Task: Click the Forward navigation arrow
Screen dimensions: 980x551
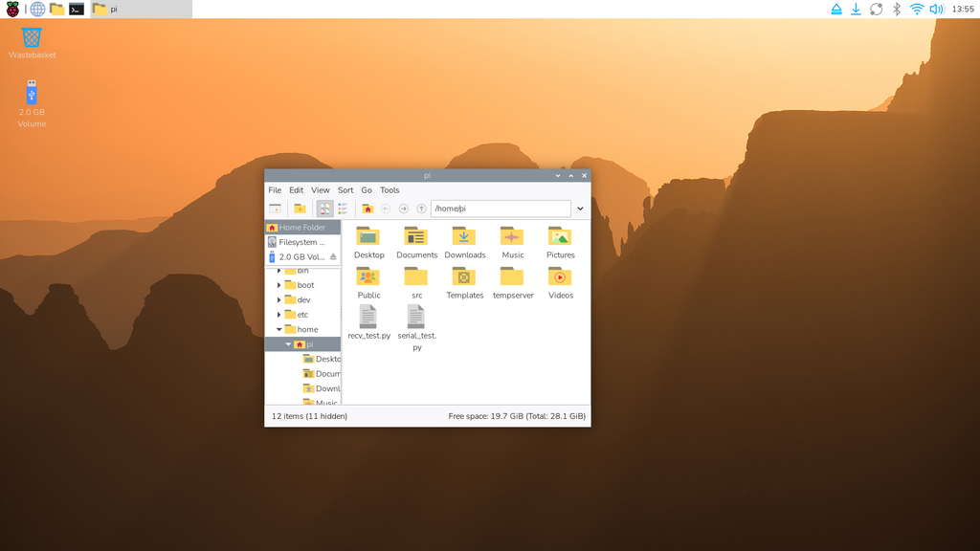Action: point(404,209)
